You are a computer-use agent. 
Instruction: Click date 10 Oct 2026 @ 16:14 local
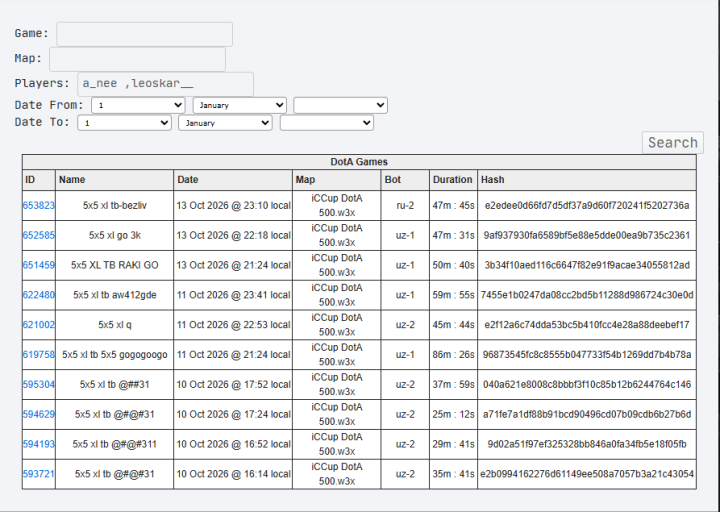click(233, 474)
